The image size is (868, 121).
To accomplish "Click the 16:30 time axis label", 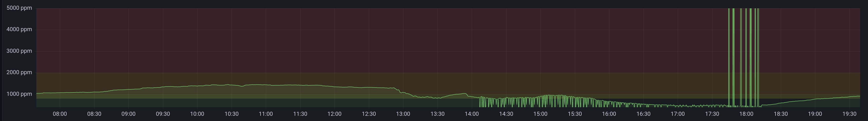I will pyautogui.click(x=643, y=114).
